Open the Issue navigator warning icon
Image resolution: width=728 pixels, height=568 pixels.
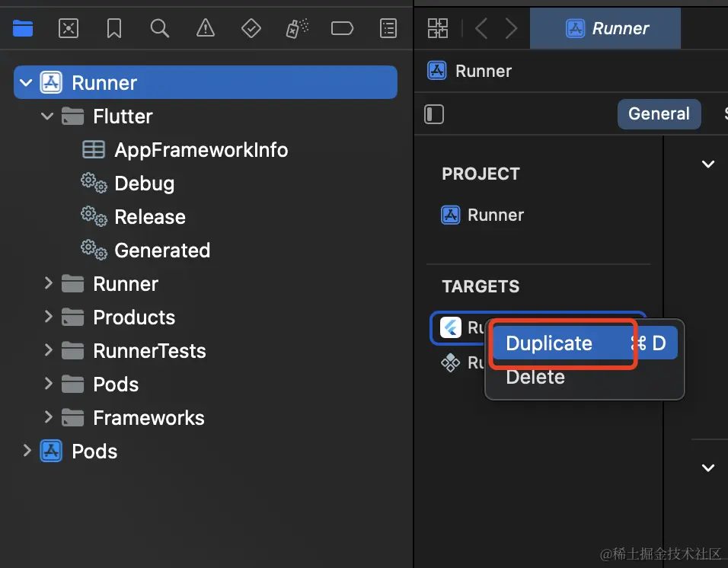tap(205, 28)
